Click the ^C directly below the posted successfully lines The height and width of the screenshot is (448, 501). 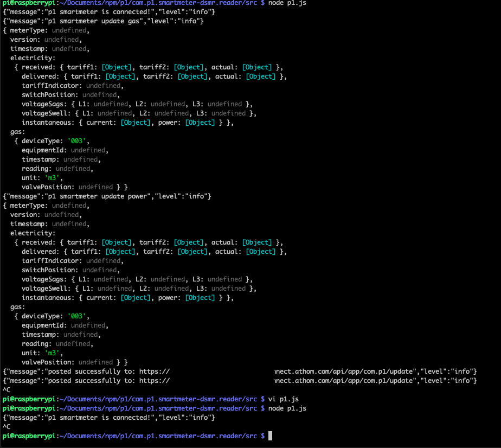click(x=7, y=390)
